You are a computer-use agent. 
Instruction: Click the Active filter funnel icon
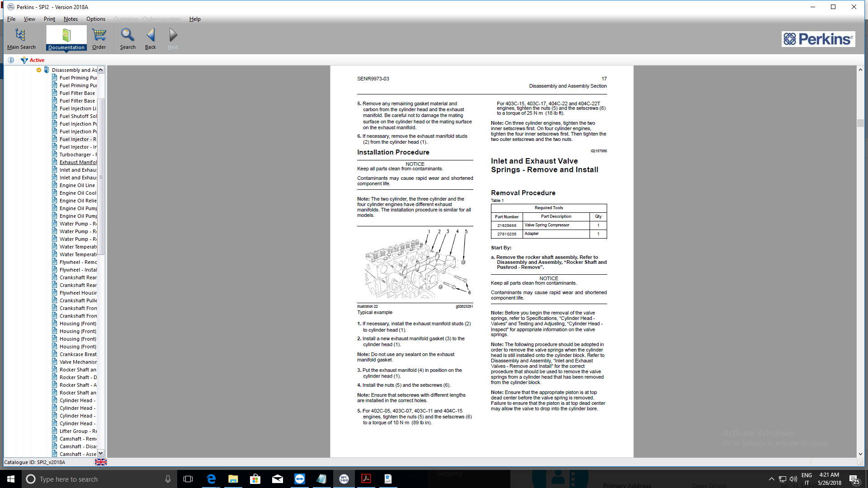tap(24, 60)
